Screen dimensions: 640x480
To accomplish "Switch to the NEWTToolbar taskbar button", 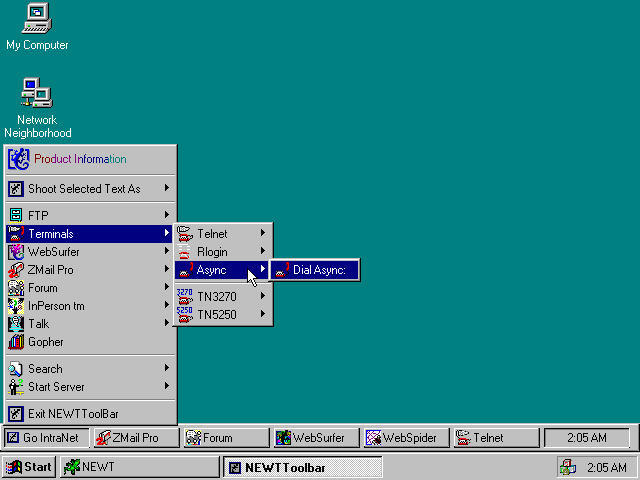I will pyautogui.click(x=303, y=467).
